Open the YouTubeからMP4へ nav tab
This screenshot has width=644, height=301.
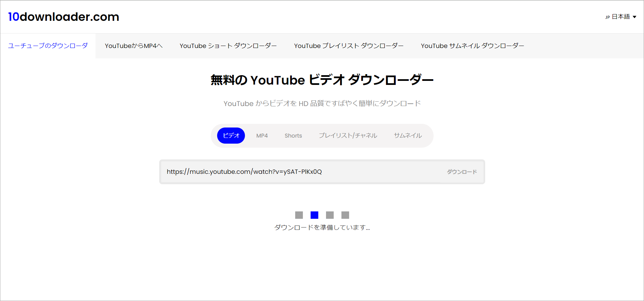click(x=134, y=46)
